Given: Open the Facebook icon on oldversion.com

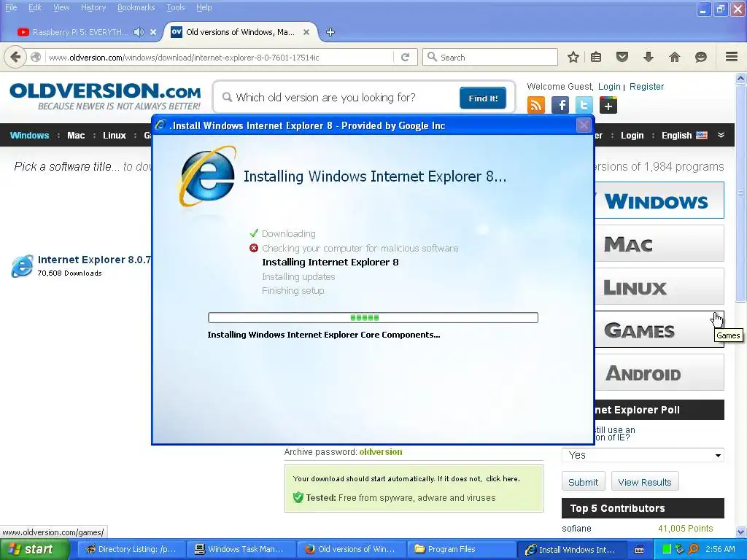Looking at the screenshot, I should pyautogui.click(x=560, y=105).
